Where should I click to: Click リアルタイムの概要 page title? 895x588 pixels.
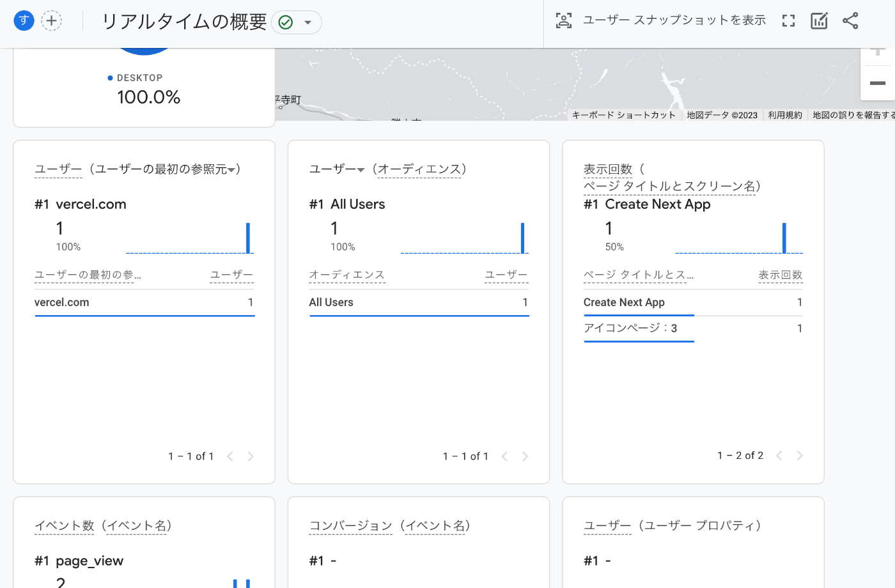[184, 22]
